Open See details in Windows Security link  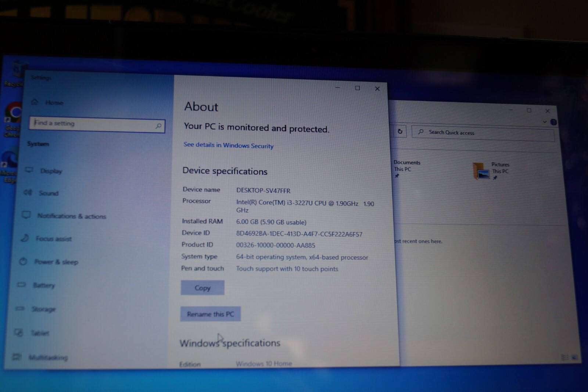[228, 145]
